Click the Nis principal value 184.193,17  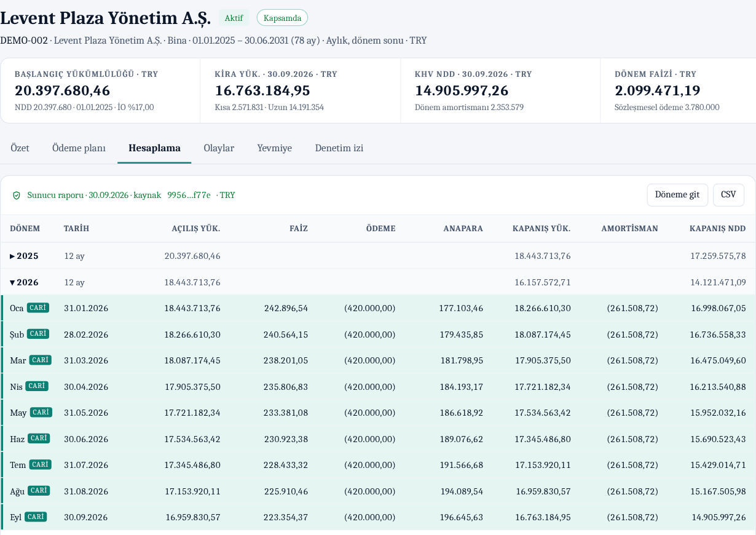click(x=462, y=387)
